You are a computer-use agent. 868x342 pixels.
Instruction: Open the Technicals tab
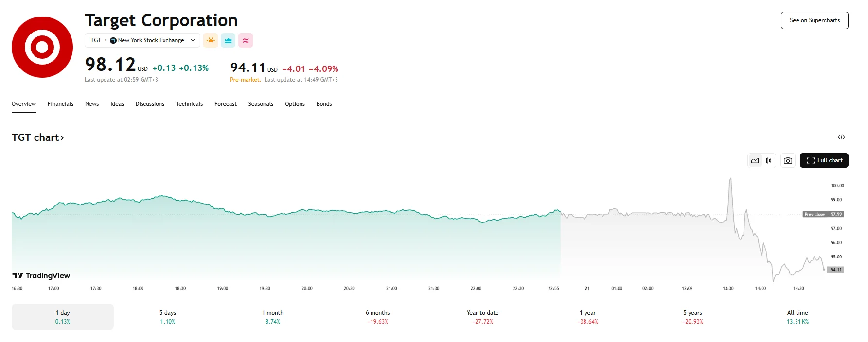click(x=189, y=103)
